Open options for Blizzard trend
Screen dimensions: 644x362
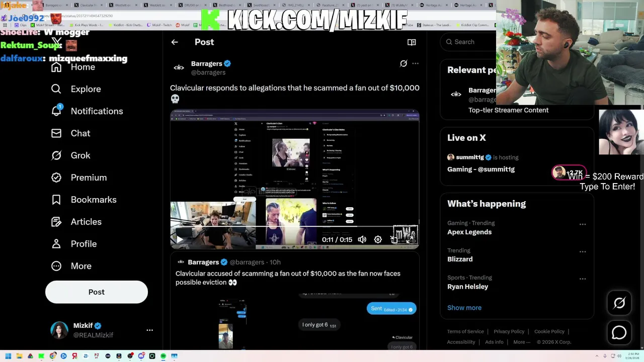[583, 251]
